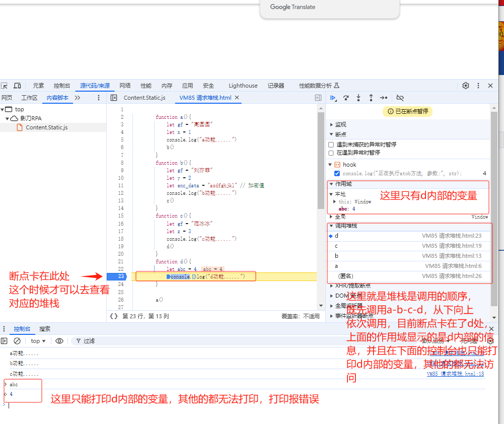The height and width of the screenshot is (424, 504).
Task: Click the step out of function icon
Action: pos(371,98)
